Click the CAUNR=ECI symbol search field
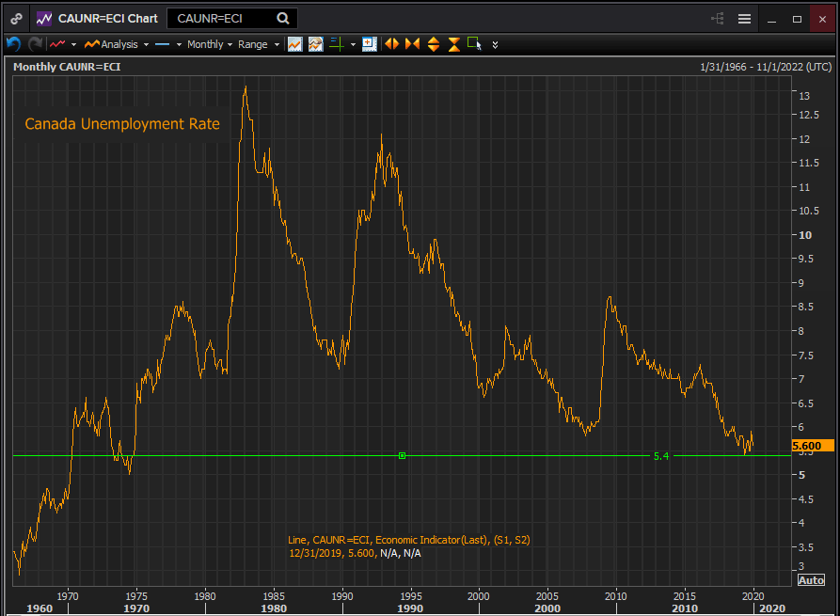The image size is (840, 616). [x=222, y=18]
